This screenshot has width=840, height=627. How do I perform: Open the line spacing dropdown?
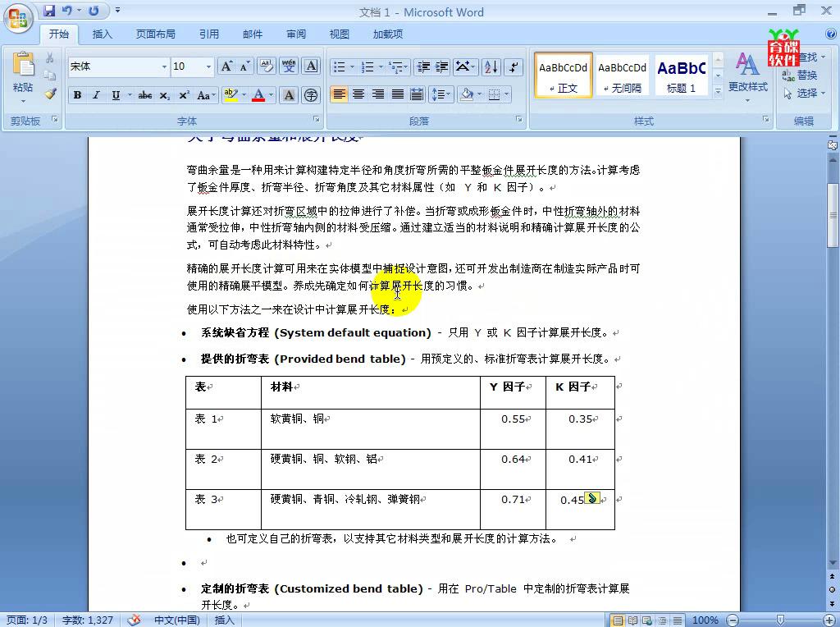pos(441,95)
